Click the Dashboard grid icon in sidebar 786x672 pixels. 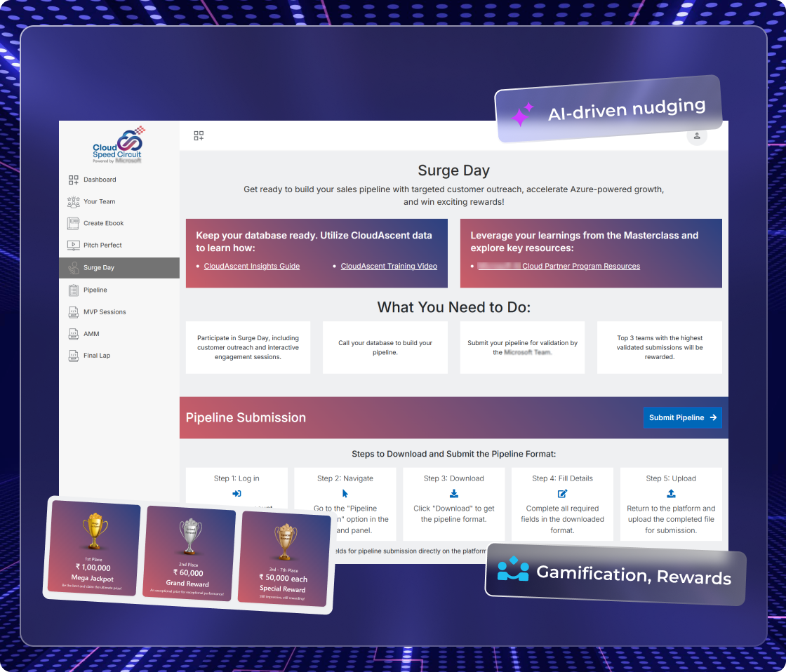(x=73, y=180)
